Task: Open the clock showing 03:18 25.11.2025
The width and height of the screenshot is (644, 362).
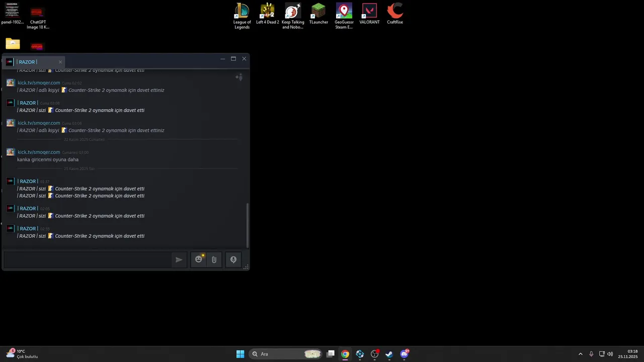Action: click(628, 354)
